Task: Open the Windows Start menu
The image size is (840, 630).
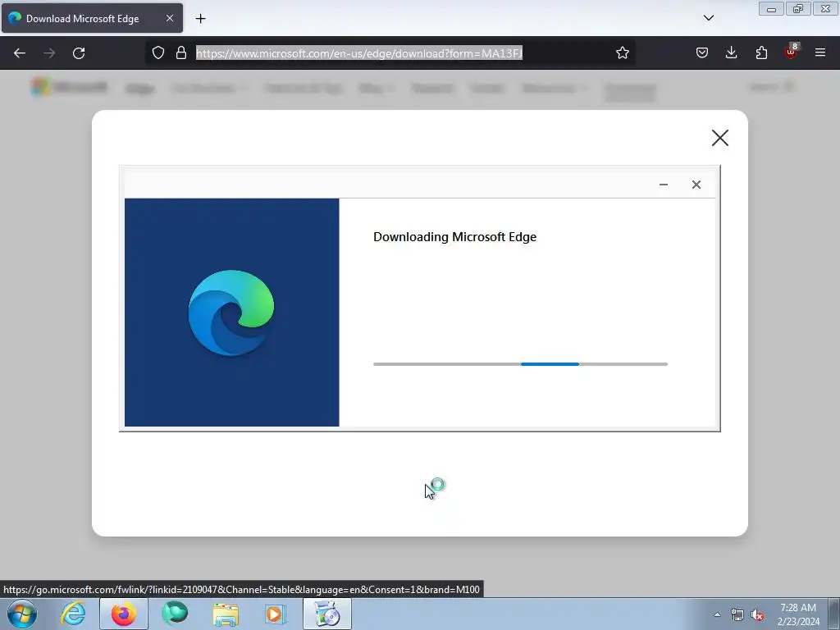Action: click(x=22, y=614)
